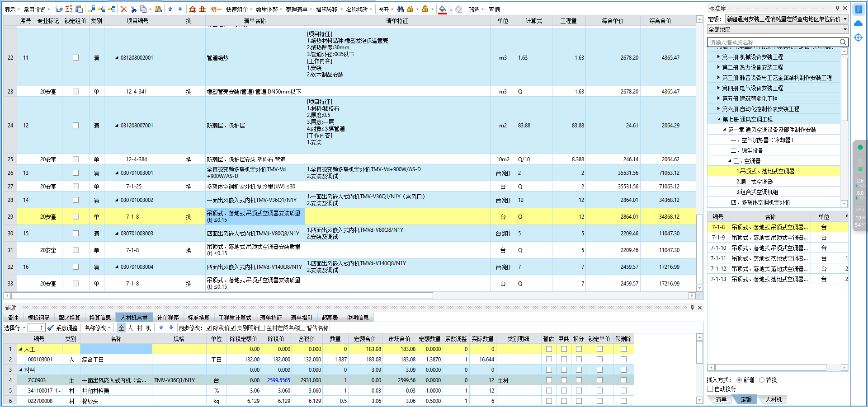
Task: Click the red X delete icon in toolbar
Action: click(x=123, y=9)
